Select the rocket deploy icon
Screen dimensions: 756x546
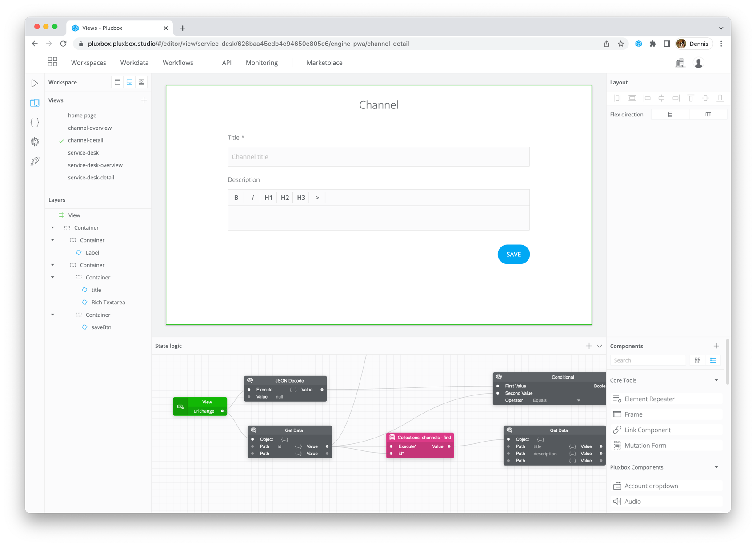pos(35,161)
